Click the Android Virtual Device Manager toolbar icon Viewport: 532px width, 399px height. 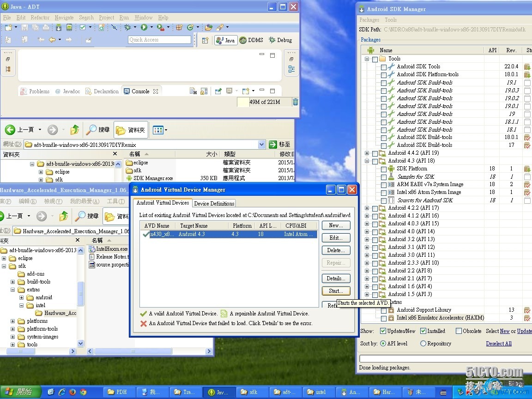(69, 28)
